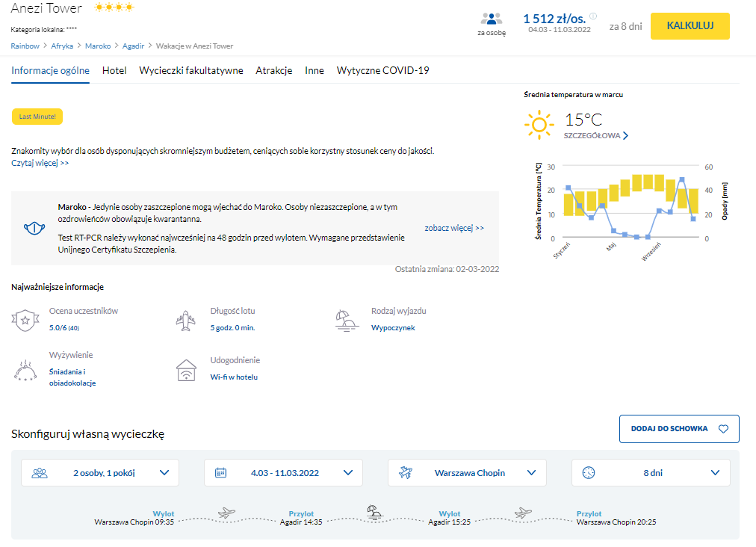Click the info icon next to price
The width and height of the screenshot is (756, 547).
click(x=593, y=16)
